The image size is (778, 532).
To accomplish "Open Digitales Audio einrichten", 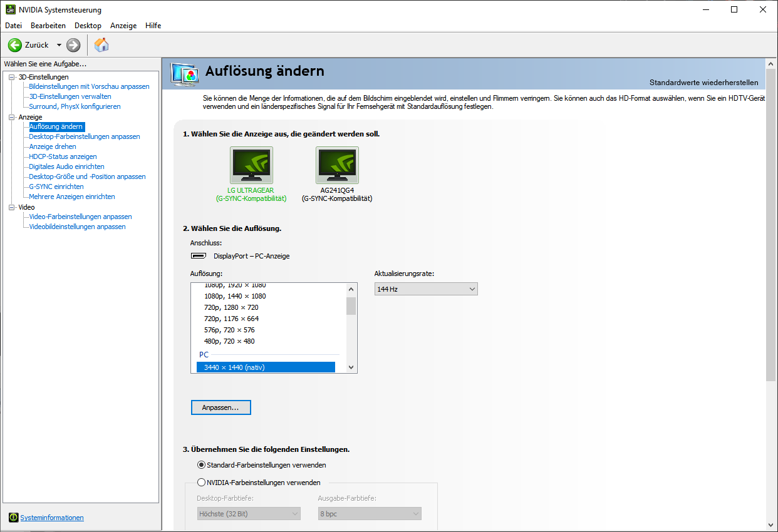I will [x=66, y=166].
